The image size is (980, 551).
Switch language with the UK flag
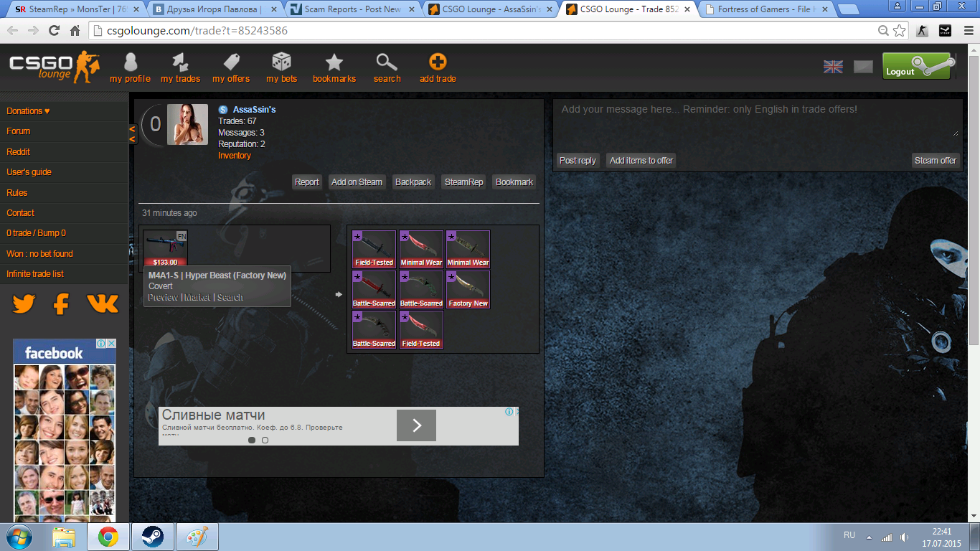(833, 67)
